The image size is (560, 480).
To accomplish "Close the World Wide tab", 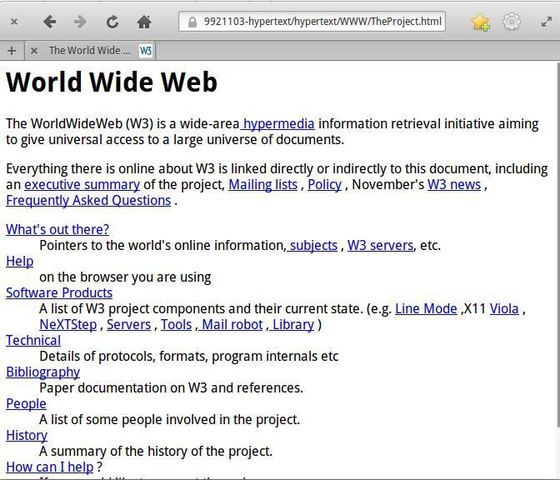I will (34, 51).
